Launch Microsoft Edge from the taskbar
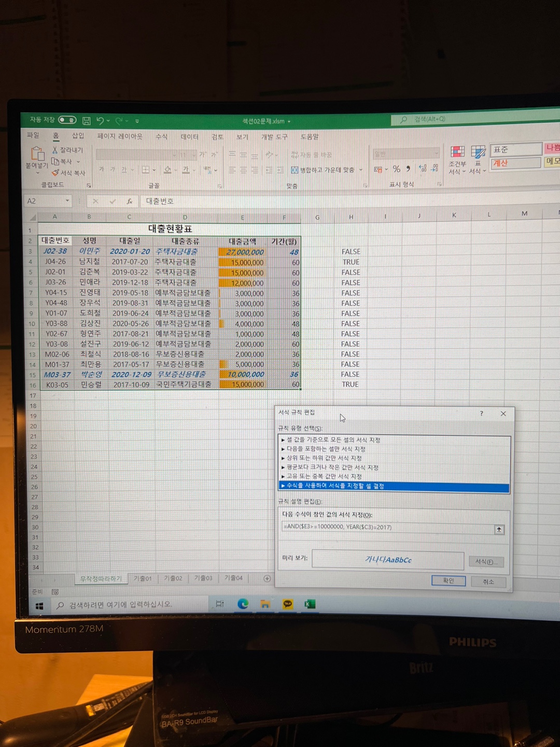The height and width of the screenshot is (747, 560). pos(243,604)
